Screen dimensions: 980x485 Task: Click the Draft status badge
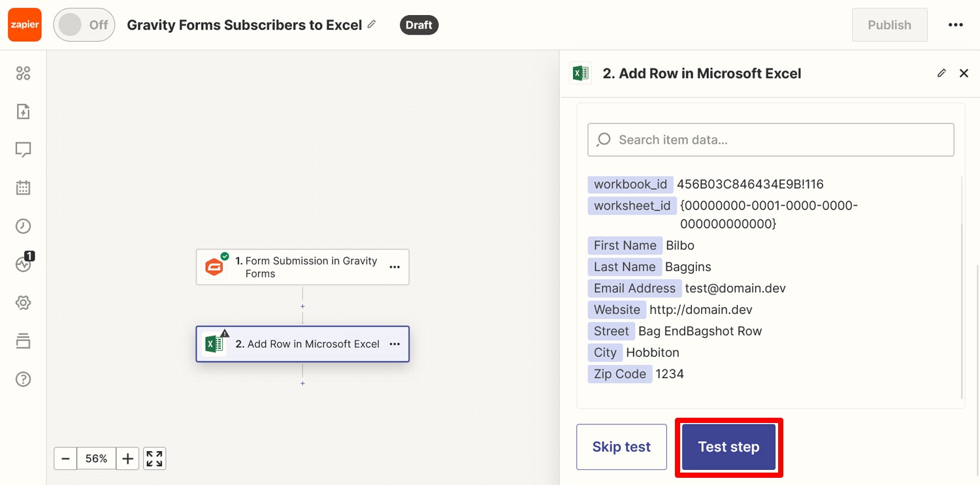[x=419, y=25]
